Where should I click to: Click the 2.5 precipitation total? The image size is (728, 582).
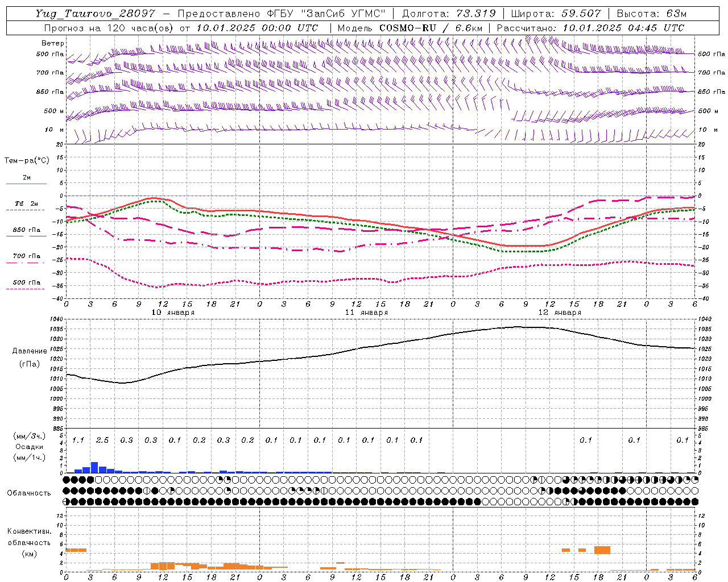pyautogui.click(x=102, y=440)
